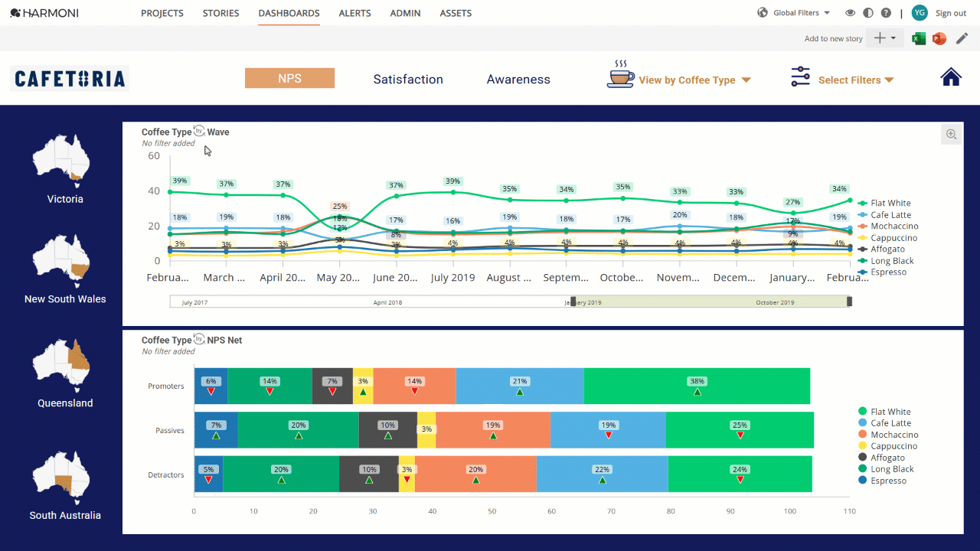The image size is (980, 551).
Task: Edit dashboard with the pencil icon
Action: tap(962, 38)
